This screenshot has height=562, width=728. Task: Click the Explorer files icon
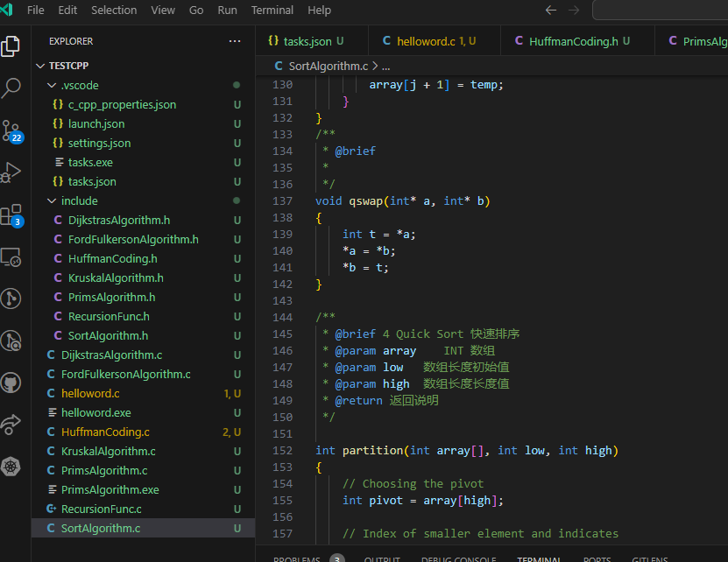pos(12,46)
